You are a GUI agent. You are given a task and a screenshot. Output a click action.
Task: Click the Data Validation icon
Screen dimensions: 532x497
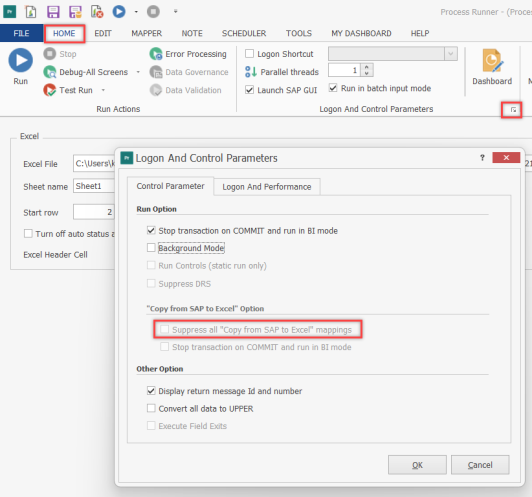pyautogui.click(x=156, y=90)
